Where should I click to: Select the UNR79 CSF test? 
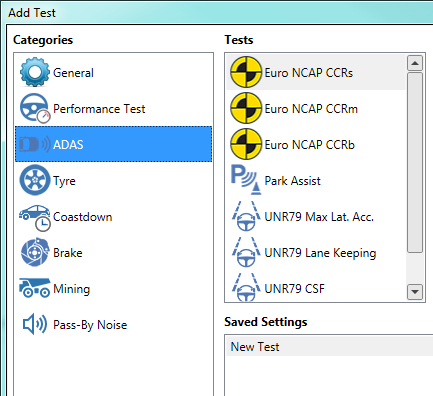pos(316,287)
